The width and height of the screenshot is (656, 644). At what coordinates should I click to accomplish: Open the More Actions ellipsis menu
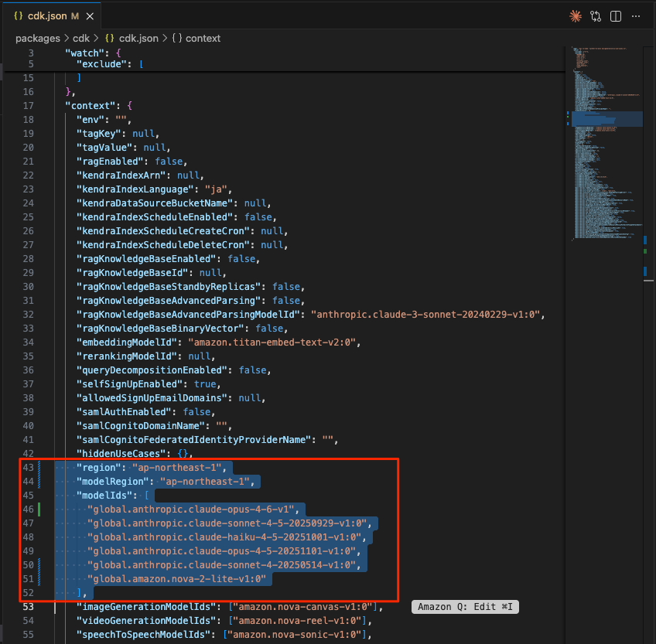tap(637, 15)
